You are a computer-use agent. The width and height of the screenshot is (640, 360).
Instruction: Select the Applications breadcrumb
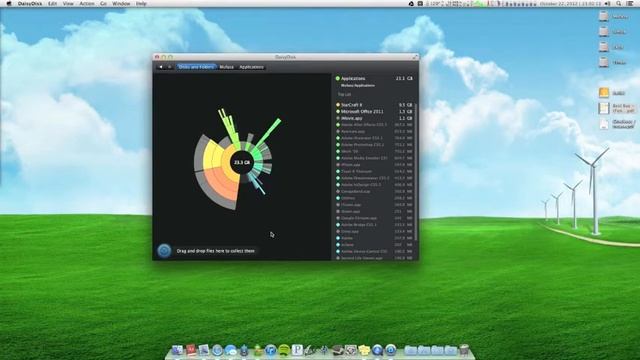click(251, 67)
